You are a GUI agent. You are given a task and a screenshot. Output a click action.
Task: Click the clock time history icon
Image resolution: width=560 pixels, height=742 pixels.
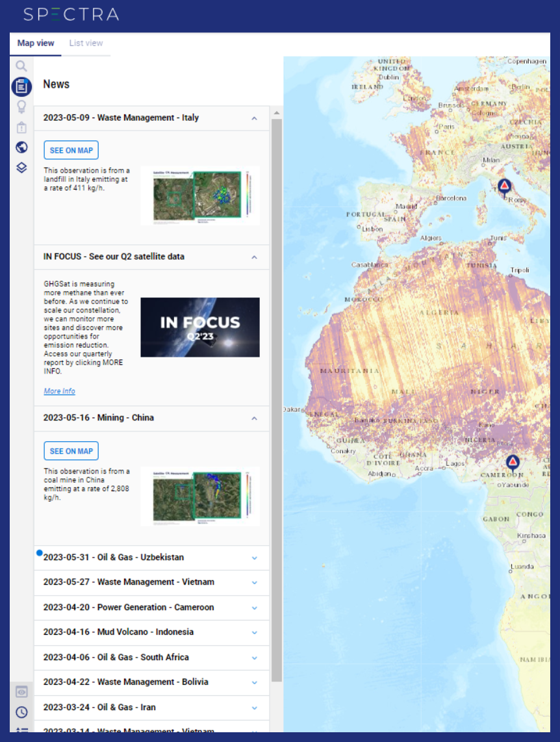point(21,712)
